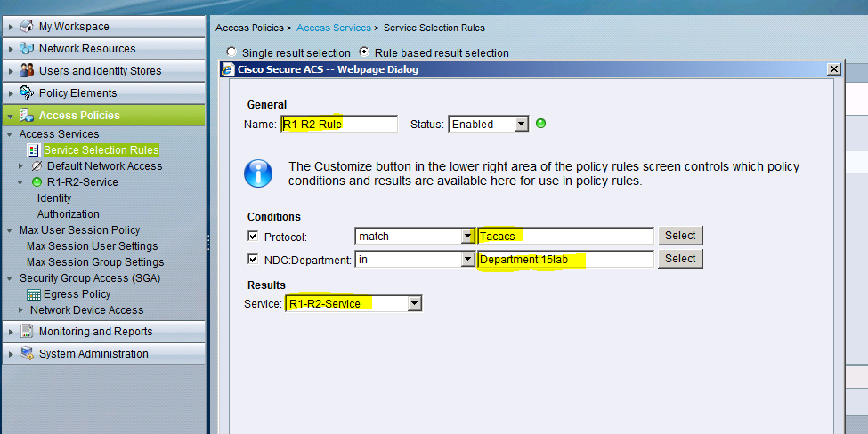This screenshot has height=434, width=868.
Task: Open Service Selection Rules in tree
Action: click(101, 149)
